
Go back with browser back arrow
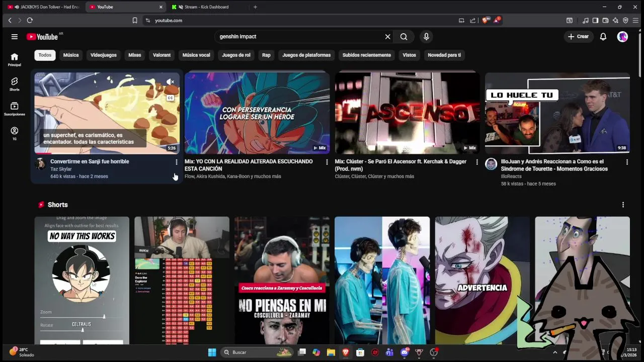click(x=10, y=20)
